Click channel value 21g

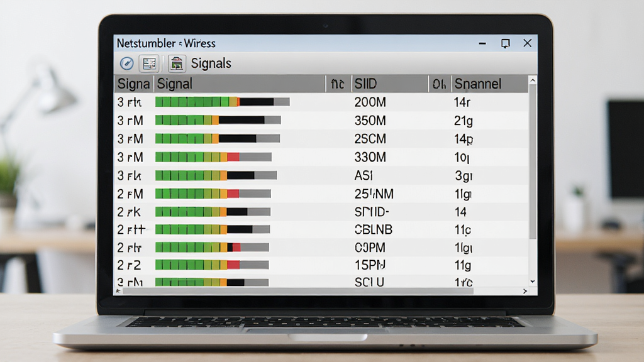464,120
